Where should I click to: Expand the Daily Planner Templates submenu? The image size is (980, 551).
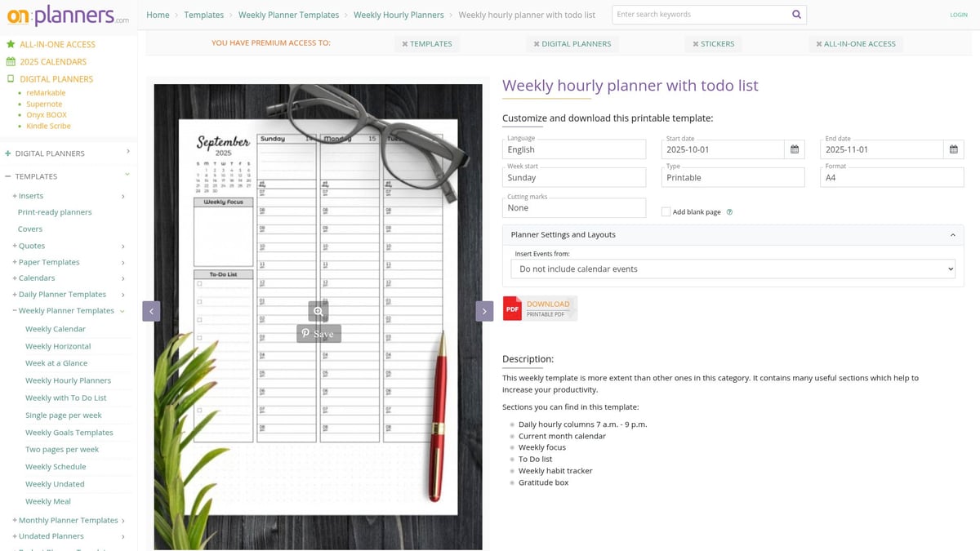point(122,295)
